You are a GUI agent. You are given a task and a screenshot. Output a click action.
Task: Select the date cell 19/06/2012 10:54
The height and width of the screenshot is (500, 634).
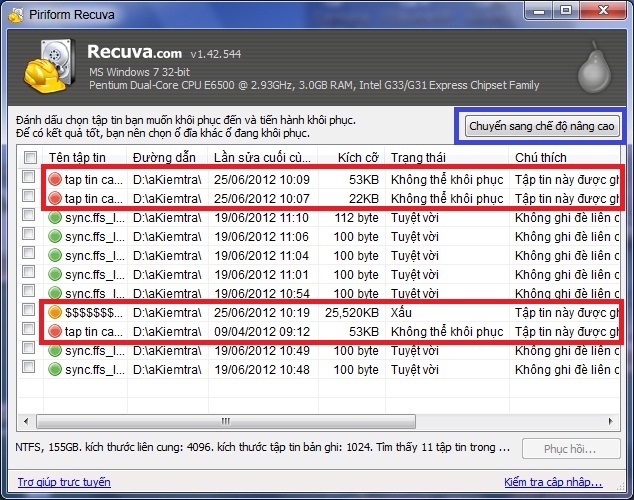(x=262, y=293)
